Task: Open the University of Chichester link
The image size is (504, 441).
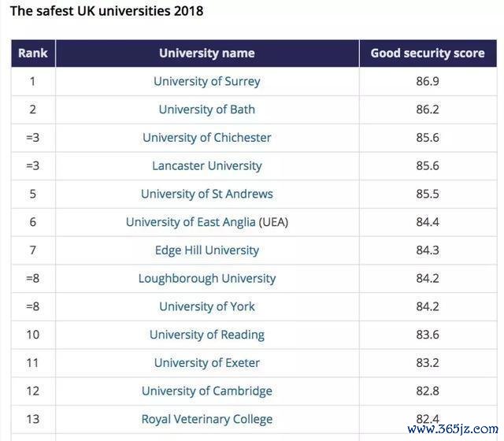Action: pyautogui.click(x=206, y=138)
